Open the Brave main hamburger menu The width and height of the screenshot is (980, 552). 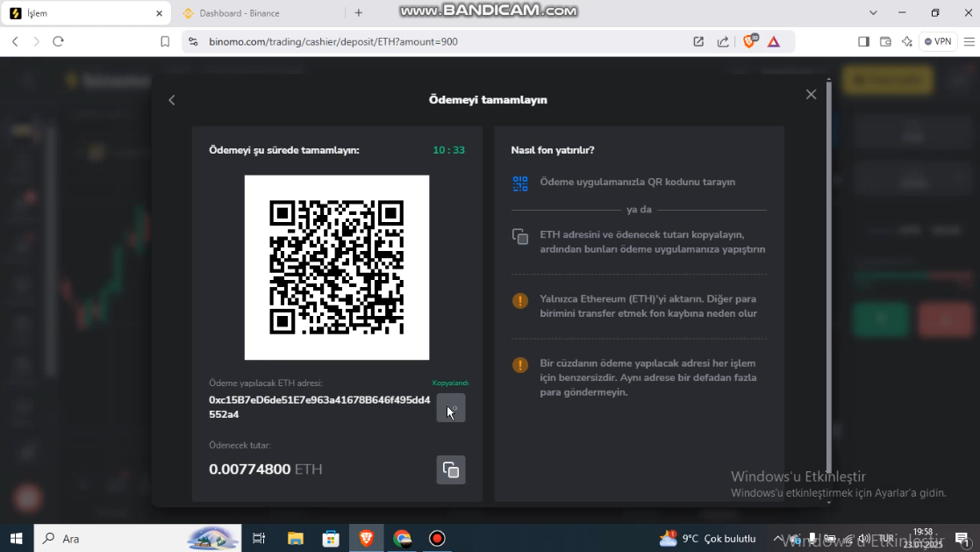[x=969, y=41]
